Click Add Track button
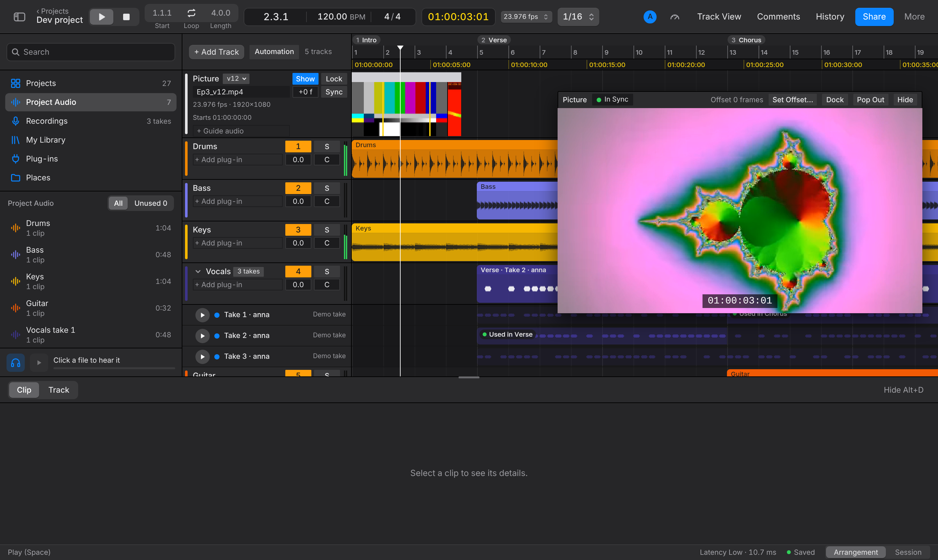This screenshot has width=938, height=560. click(216, 52)
